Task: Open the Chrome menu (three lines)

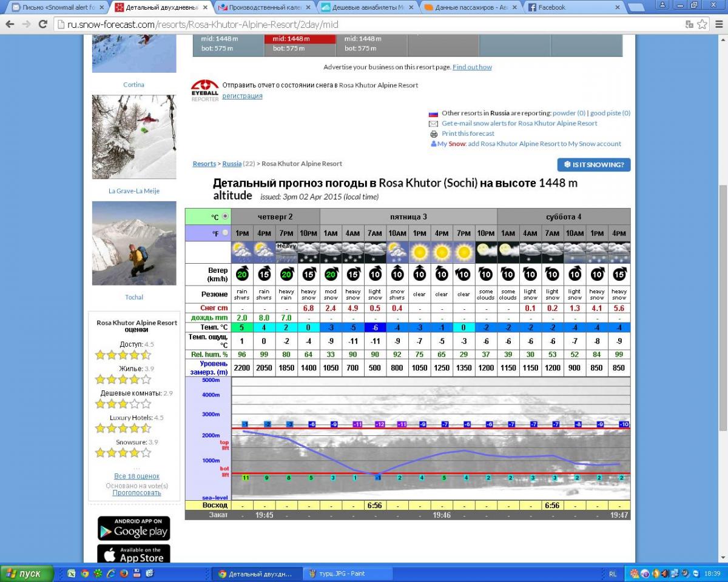Action: coord(718,24)
